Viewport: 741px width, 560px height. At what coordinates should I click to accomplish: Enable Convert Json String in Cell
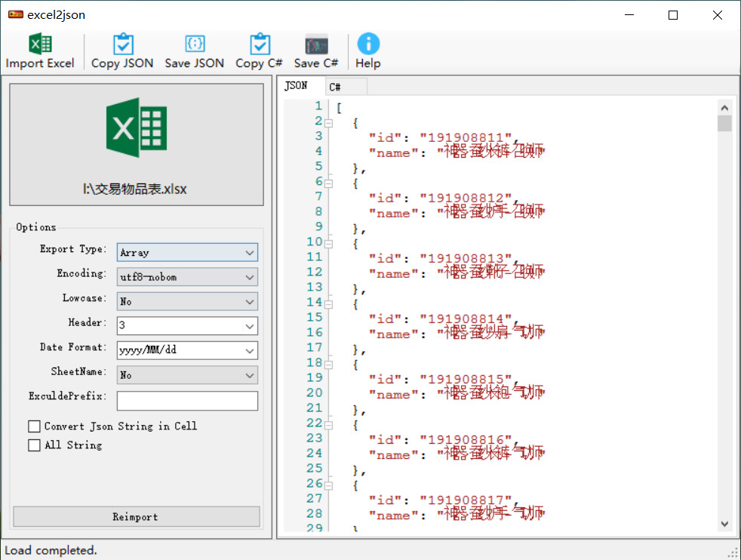(x=35, y=426)
